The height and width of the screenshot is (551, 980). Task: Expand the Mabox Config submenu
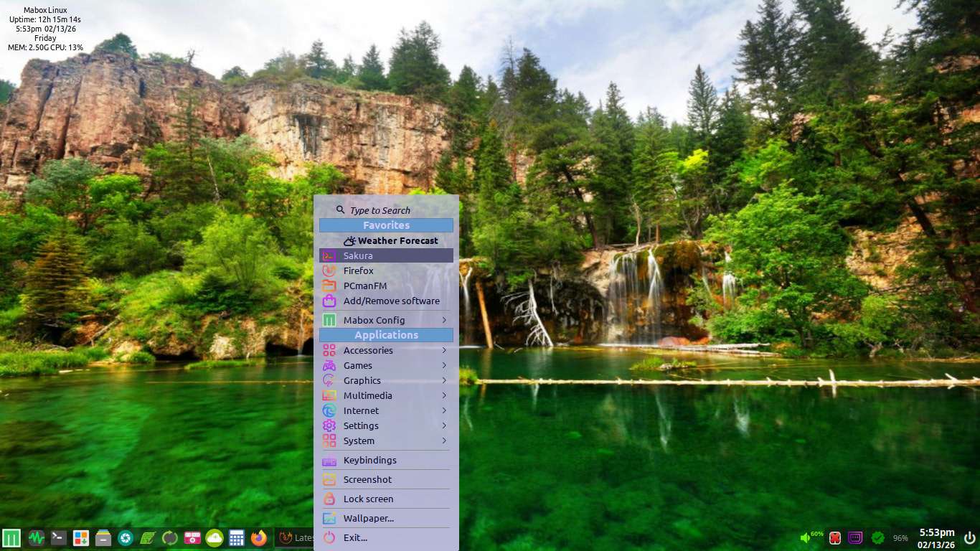(386, 320)
